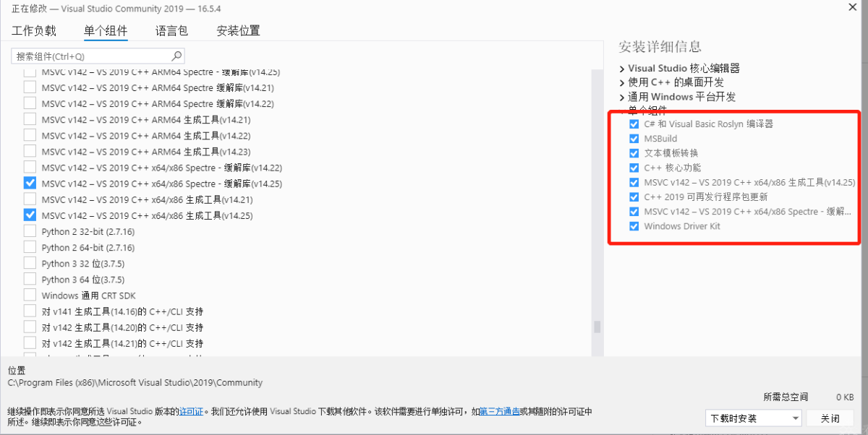Open the 第三方通告 link
The image size is (868, 435).
[500, 411]
